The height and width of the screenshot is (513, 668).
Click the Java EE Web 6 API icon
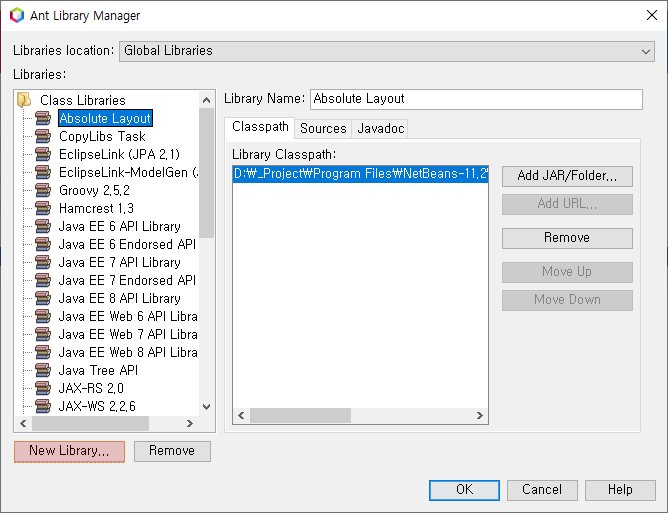(43, 316)
